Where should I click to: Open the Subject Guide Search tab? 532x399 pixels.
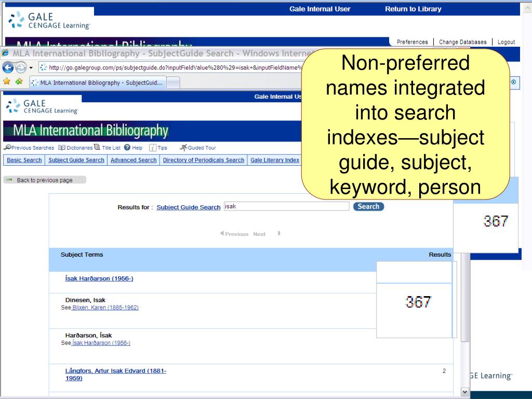(x=76, y=160)
